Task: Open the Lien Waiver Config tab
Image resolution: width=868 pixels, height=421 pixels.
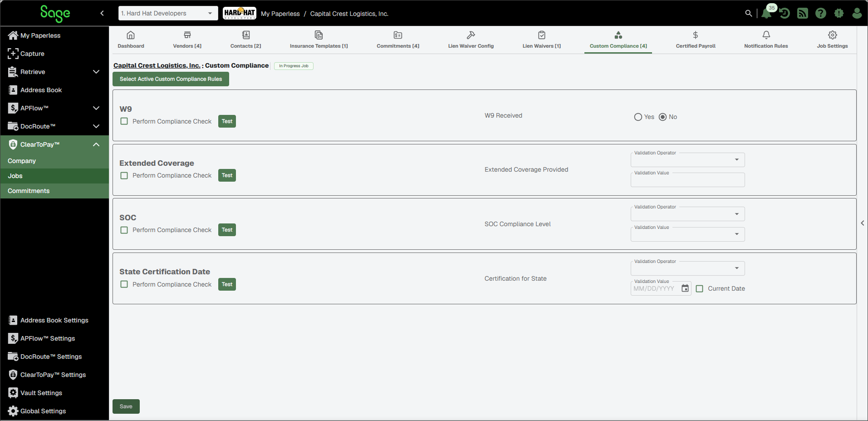Action: pos(471,40)
